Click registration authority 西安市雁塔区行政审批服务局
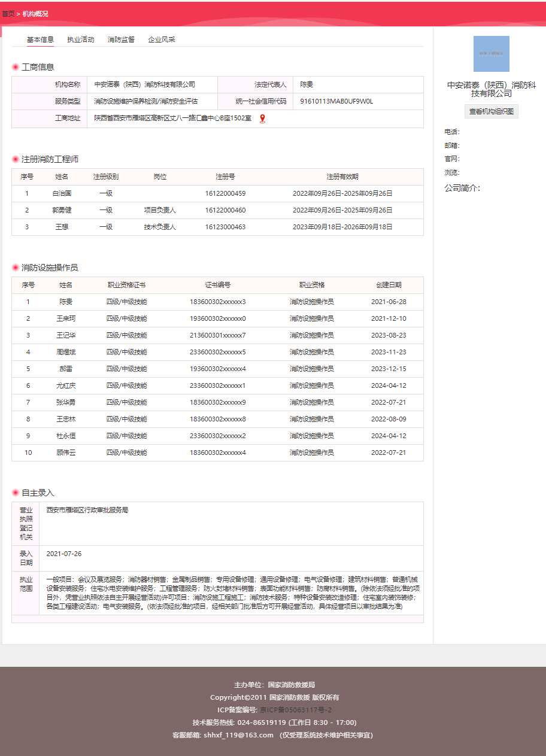 pyautogui.click(x=87, y=510)
